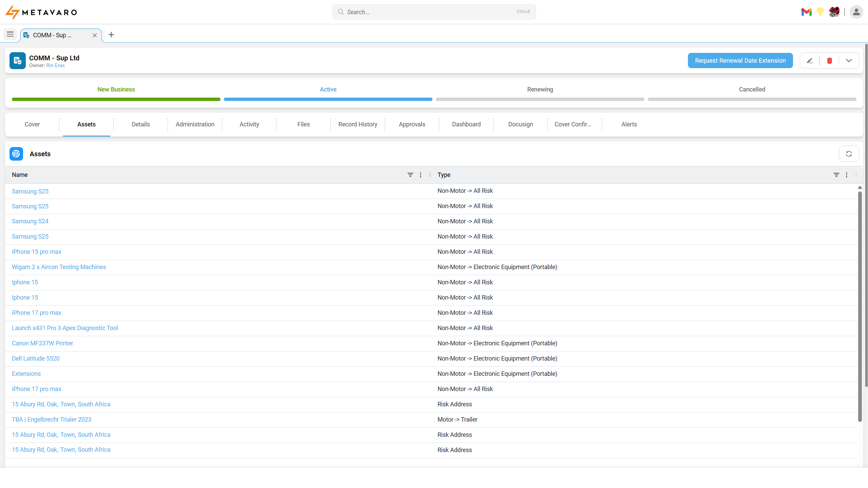Open the Gmail icon in header
Screen dimensions: 868x488
[x=806, y=12]
